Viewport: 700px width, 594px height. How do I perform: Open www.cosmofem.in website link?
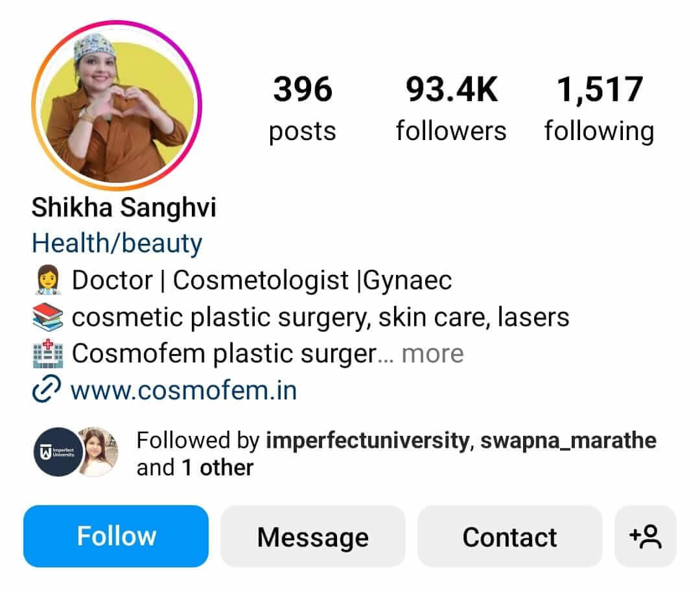tap(184, 391)
